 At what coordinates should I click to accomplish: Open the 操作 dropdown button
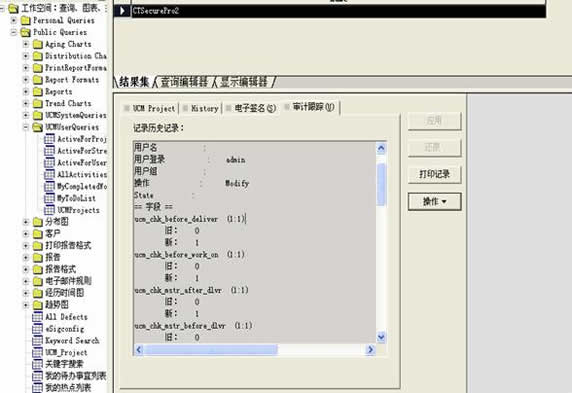(x=434, y=201)
